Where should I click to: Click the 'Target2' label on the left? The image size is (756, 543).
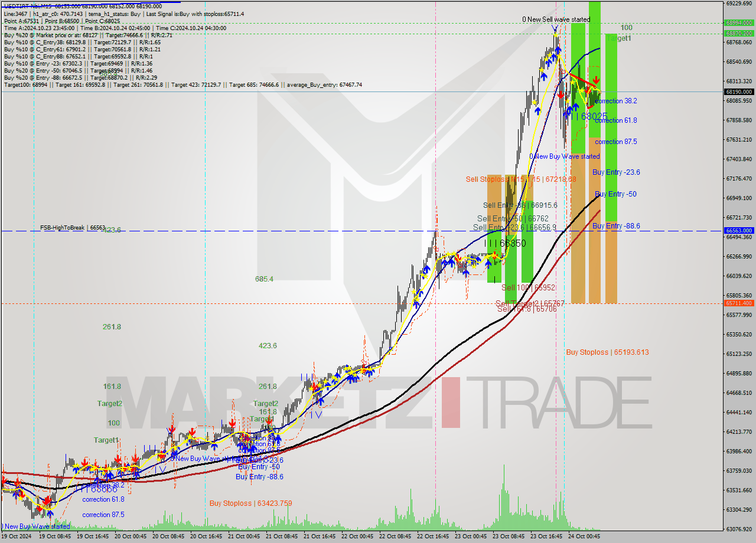point(110,404)
